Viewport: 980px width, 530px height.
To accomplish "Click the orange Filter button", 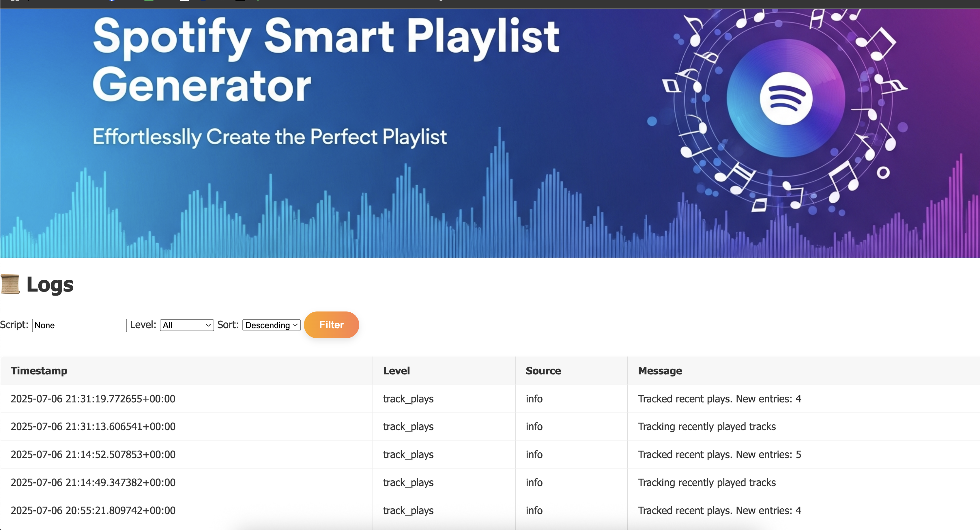I will pyautogui.click(x=331, y=325).
